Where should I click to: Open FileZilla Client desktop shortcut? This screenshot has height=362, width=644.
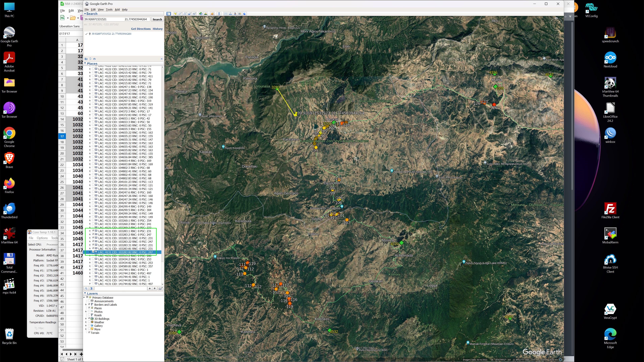tap(610, 211)
